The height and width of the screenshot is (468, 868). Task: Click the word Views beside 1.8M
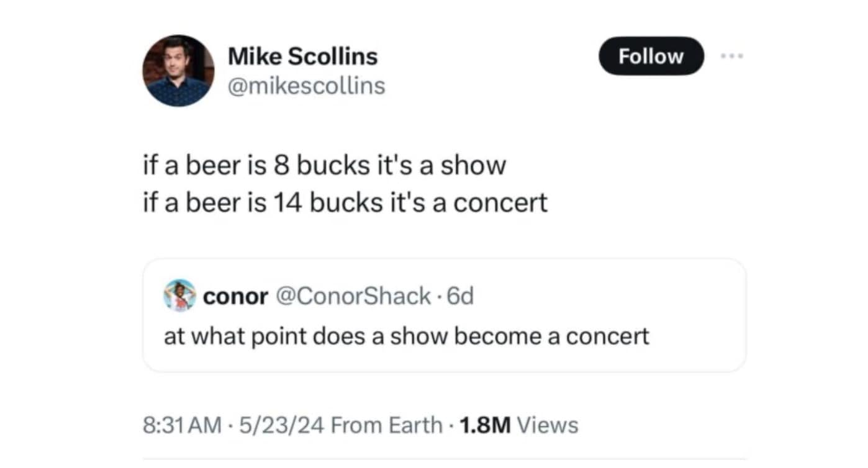547,425
